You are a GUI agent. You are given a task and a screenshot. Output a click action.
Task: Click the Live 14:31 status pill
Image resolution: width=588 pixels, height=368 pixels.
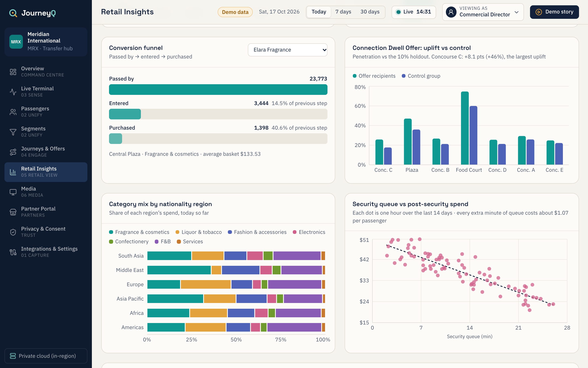(x=414, y=12)
